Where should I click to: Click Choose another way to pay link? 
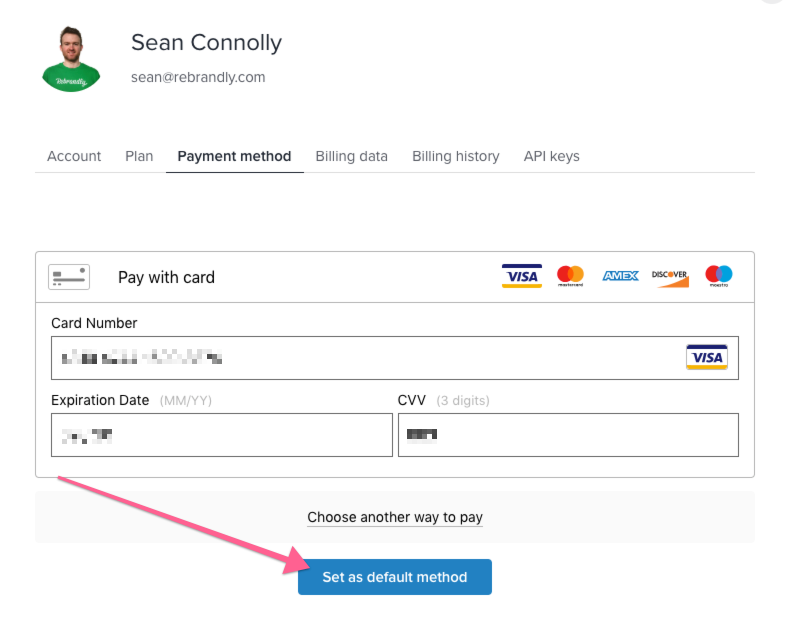click(395, 517)
